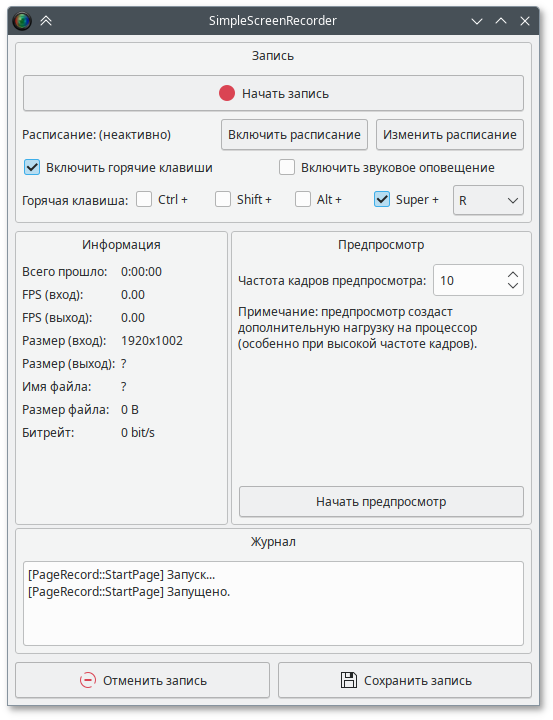Start recording with Начать запись button
553x720 pixels.
click(x=273, y=93)
